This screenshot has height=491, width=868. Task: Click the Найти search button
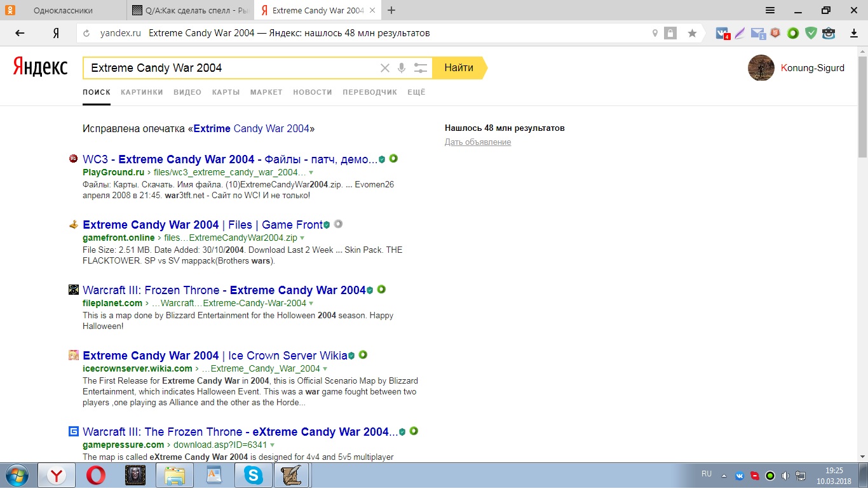coord(459,68)
